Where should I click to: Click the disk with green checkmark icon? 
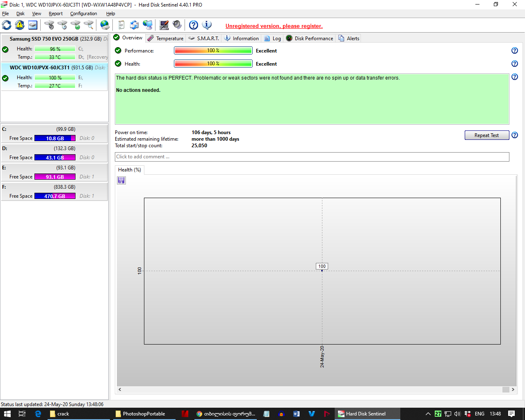[75, 25]
